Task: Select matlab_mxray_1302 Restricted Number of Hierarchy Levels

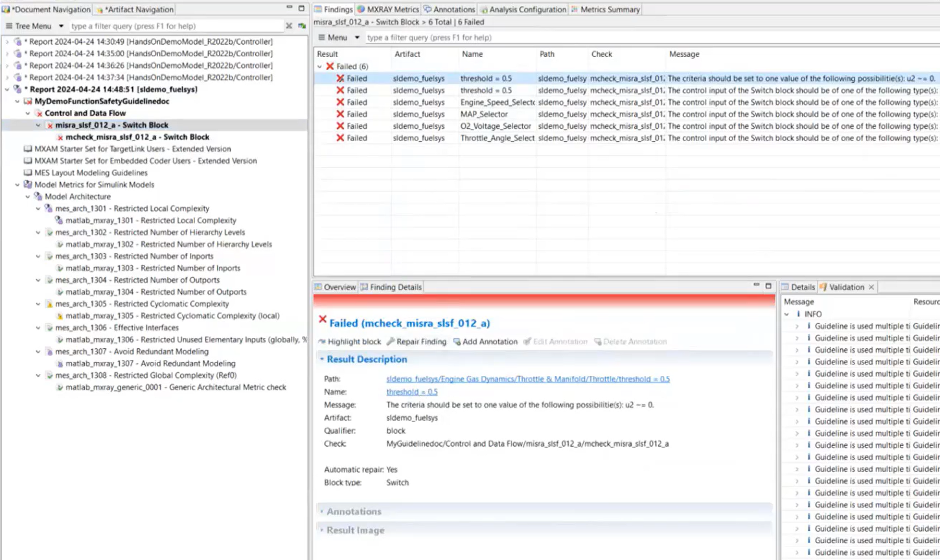Action: 168,244
